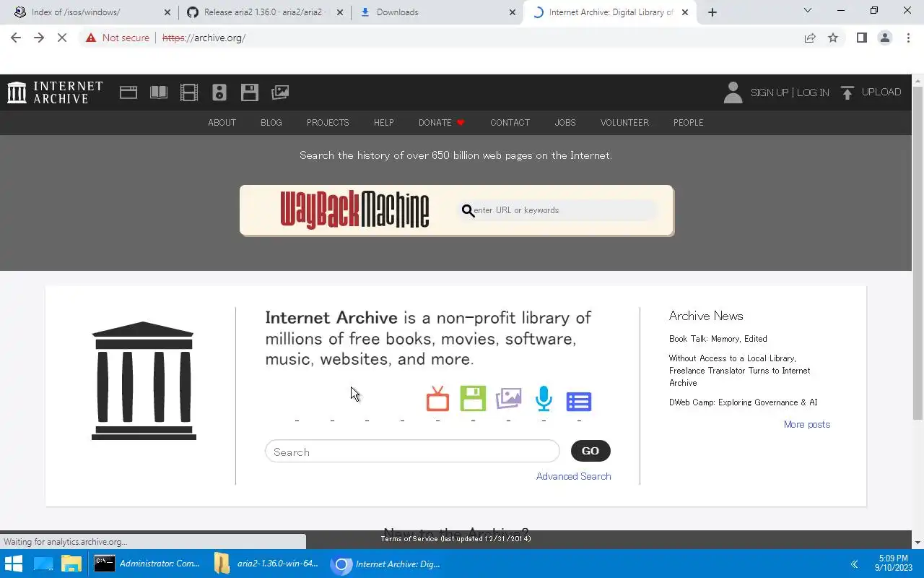Viewport: 924px width, 578px height.
Task: Click the GO search button
Action: pos(590,451)
